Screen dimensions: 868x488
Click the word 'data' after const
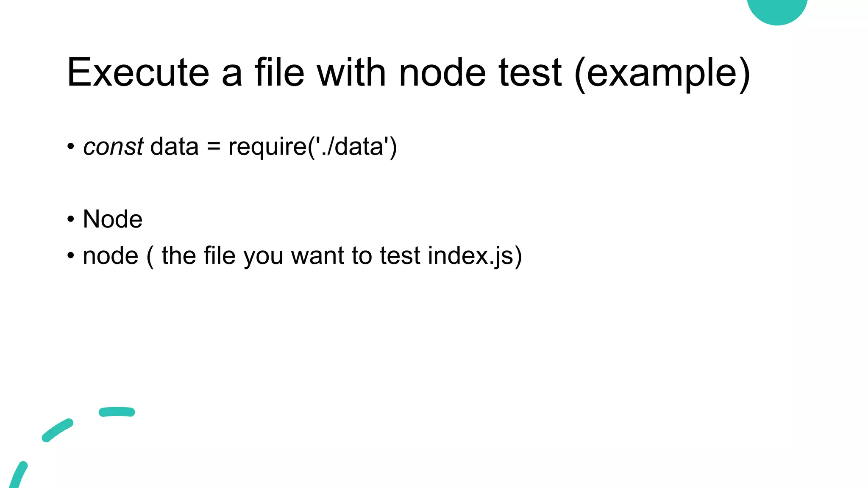click(x=174, y=147)
